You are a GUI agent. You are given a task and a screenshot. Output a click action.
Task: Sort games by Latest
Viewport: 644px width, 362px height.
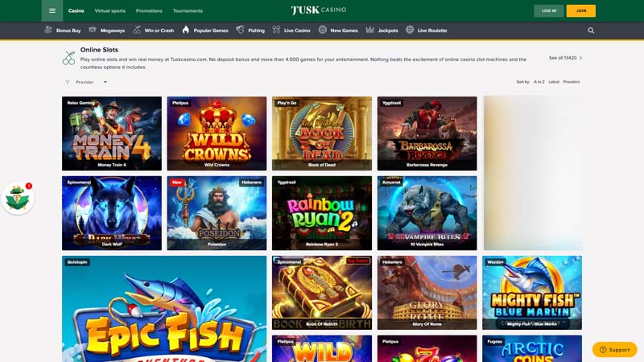(x=554, y=82)
